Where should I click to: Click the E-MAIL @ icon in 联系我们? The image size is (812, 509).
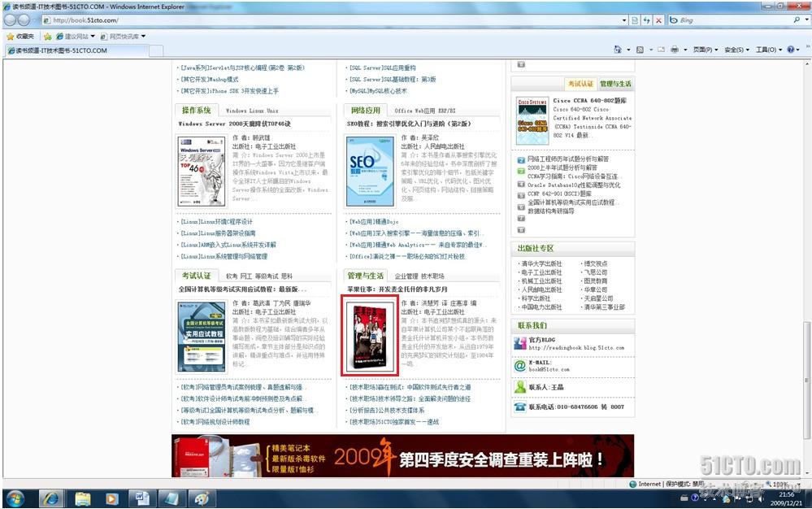(x=520, y=366)
